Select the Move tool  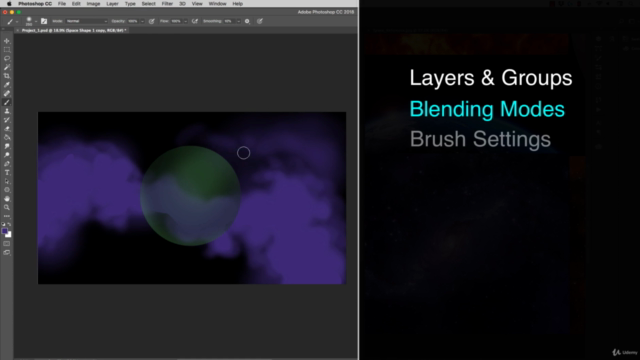[7, 41]
